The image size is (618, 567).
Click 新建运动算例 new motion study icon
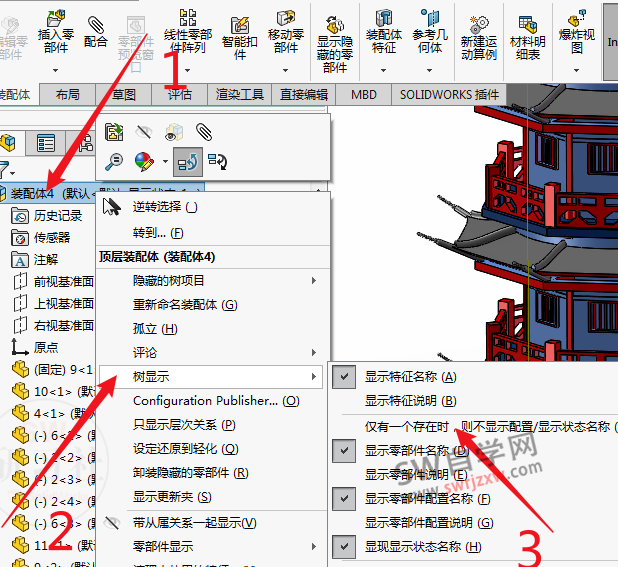[x=478, y=38]
